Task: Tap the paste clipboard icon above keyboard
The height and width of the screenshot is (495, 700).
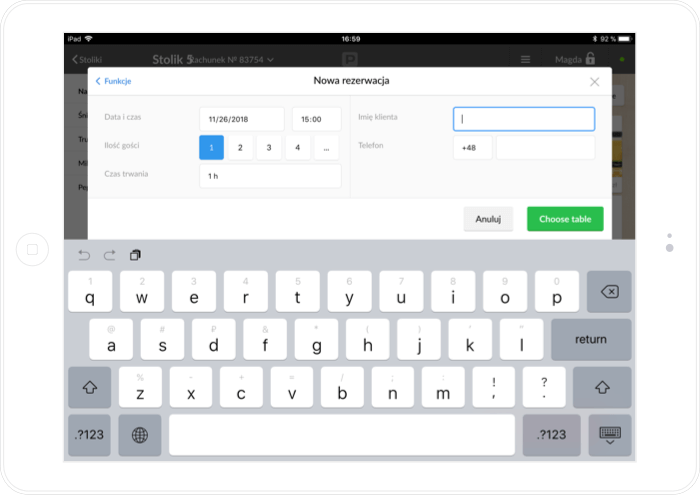Action: click(x=135, y=255)
